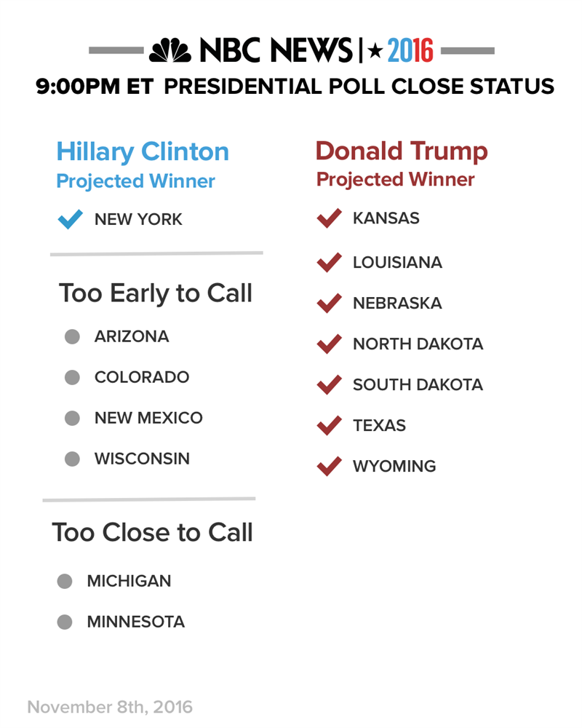Image resolution: width=582 pixels, height=728 pixels.
Task: Click the blue checkmark beside New York
Action: (x=71, y=219)
